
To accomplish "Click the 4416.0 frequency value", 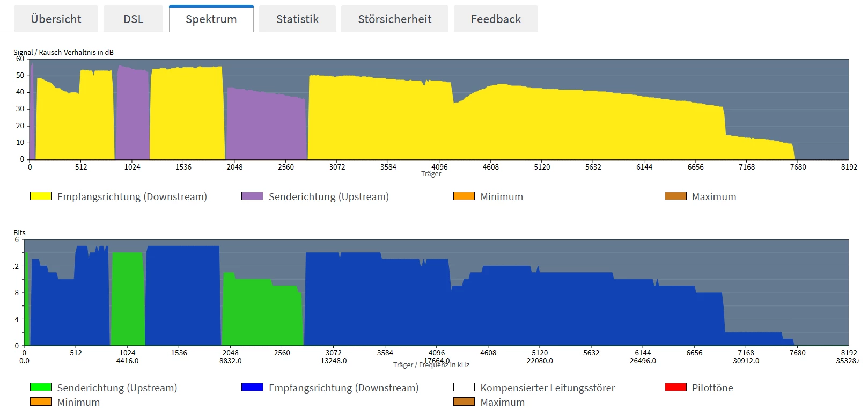I will tap(127, 361).
